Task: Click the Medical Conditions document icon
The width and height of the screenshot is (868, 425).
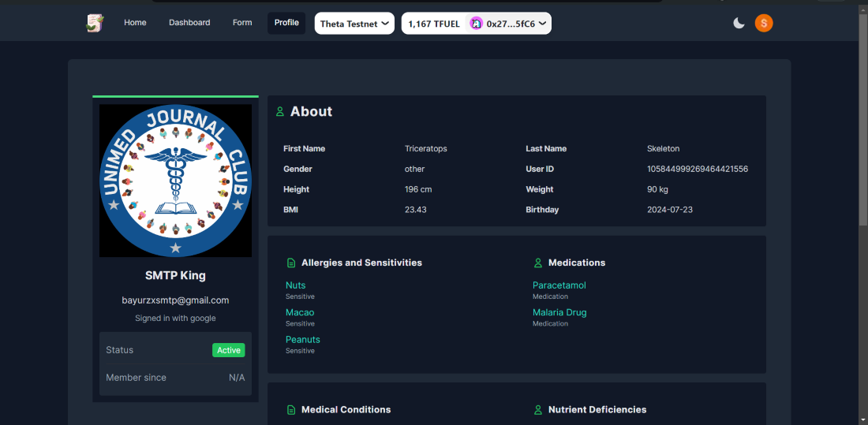Action: coord(291,410)
